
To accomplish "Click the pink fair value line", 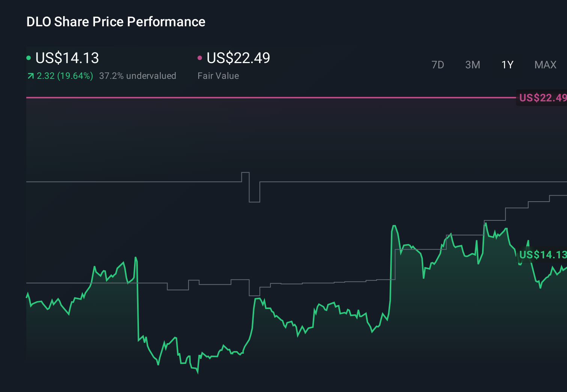I will [263, 98].
